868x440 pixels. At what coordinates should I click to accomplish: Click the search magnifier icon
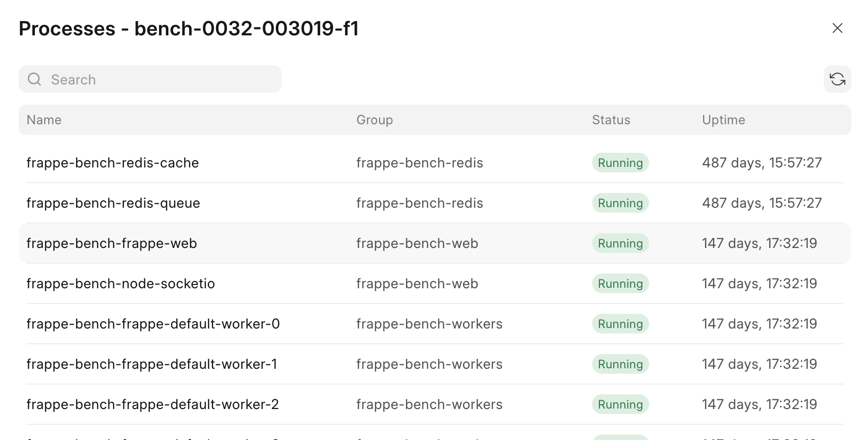pos(34,79)
